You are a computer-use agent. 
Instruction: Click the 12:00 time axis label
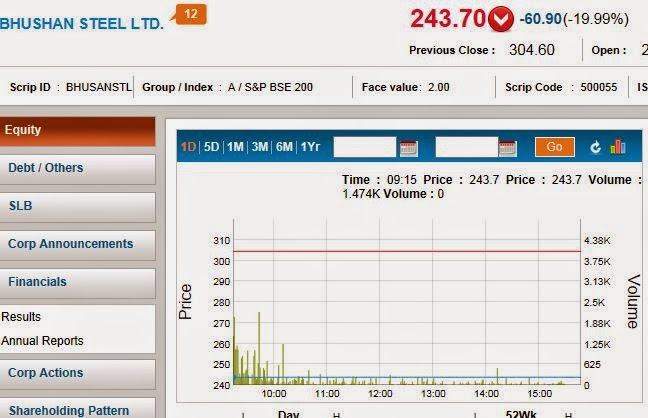[380, 394]
